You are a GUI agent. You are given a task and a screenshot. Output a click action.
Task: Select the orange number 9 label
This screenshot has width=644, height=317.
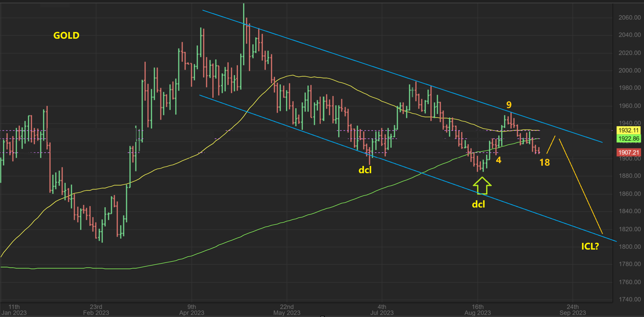pos(509,105)
